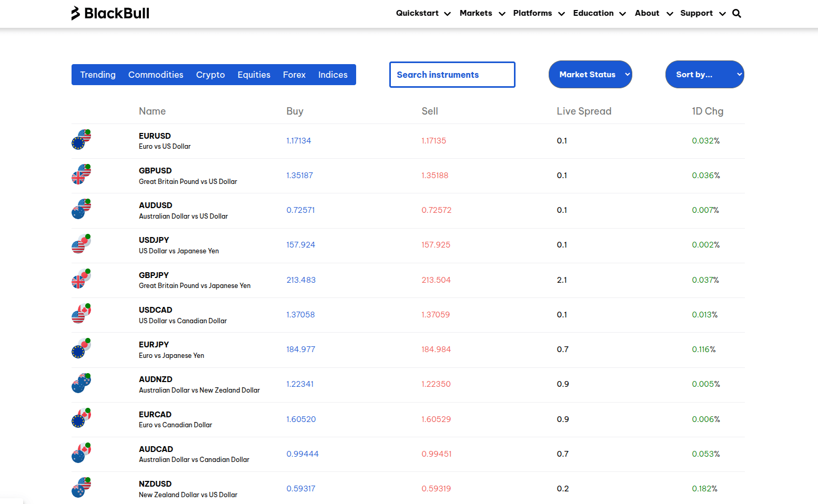Click USDCAD buy price 1.37058
Viewport: 818px width, 504px height.
tap(300, 314)
